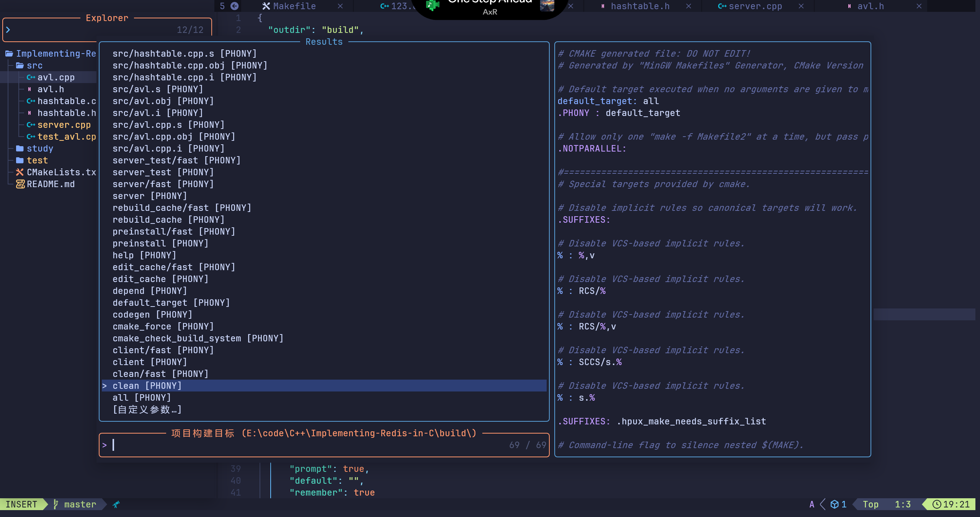Click the header file icon beside avl.h

pos(29,89)
